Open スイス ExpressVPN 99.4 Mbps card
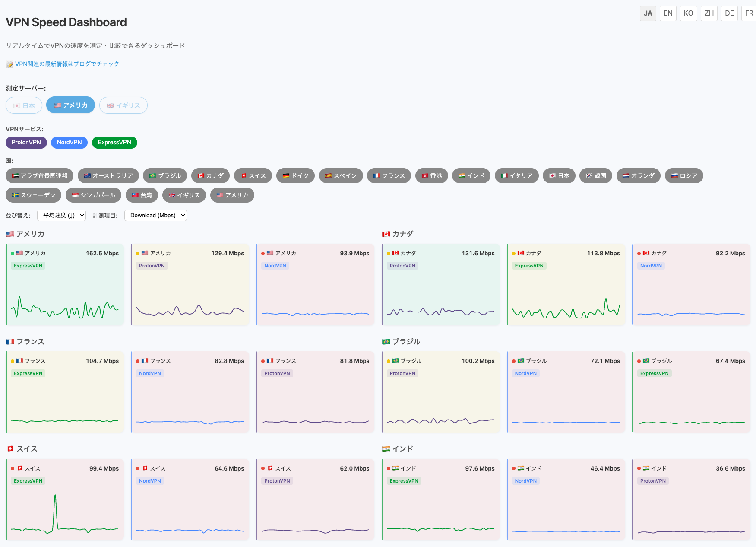The image size is (756, 547). [x=65, y=499]
